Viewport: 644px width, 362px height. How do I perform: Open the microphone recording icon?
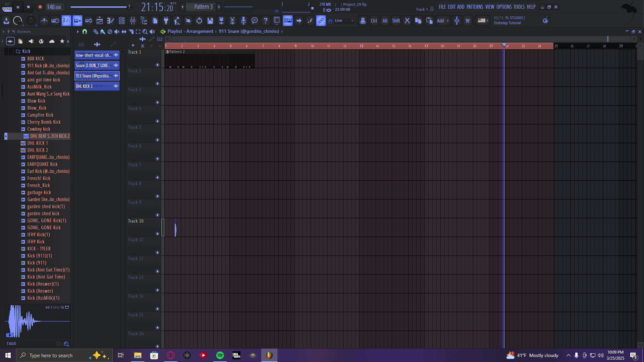point(244,21)
